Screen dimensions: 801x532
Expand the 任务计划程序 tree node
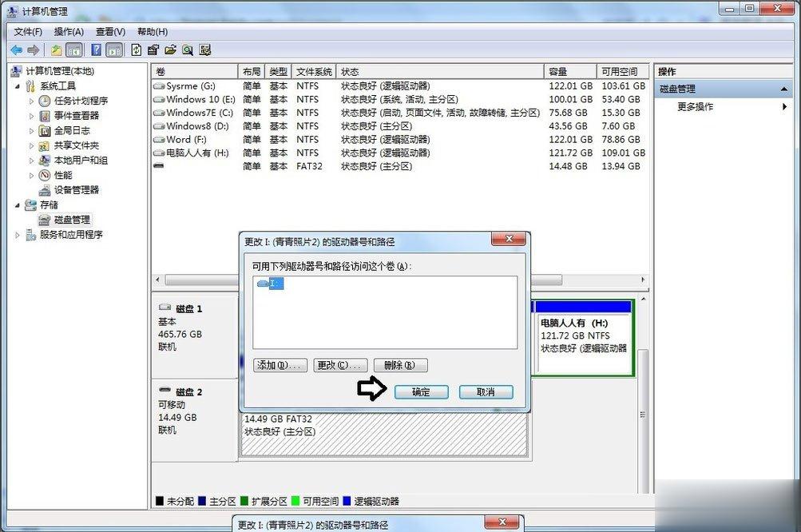tap(32, 101)
